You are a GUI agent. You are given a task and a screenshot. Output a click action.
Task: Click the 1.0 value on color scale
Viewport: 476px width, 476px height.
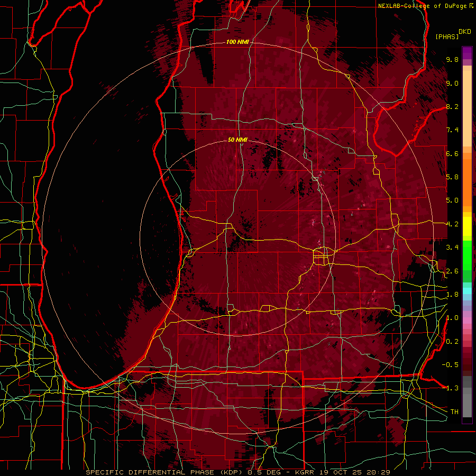(452, 318)
